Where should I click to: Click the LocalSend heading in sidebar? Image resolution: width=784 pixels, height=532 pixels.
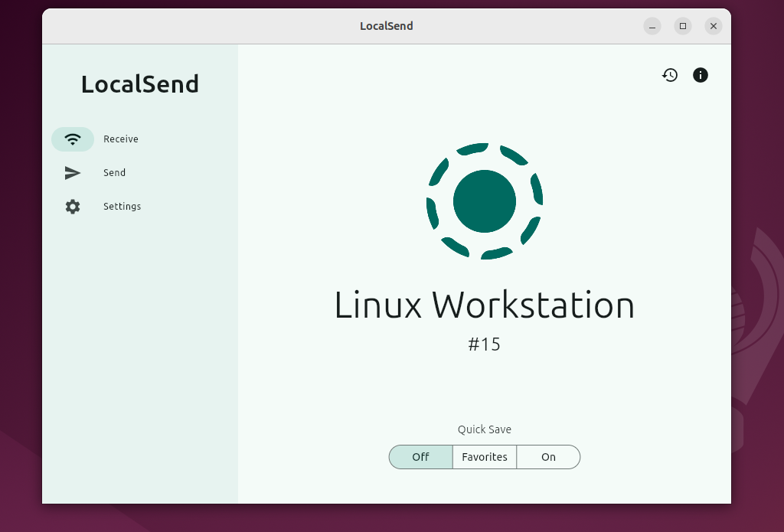tap(140, 84)
